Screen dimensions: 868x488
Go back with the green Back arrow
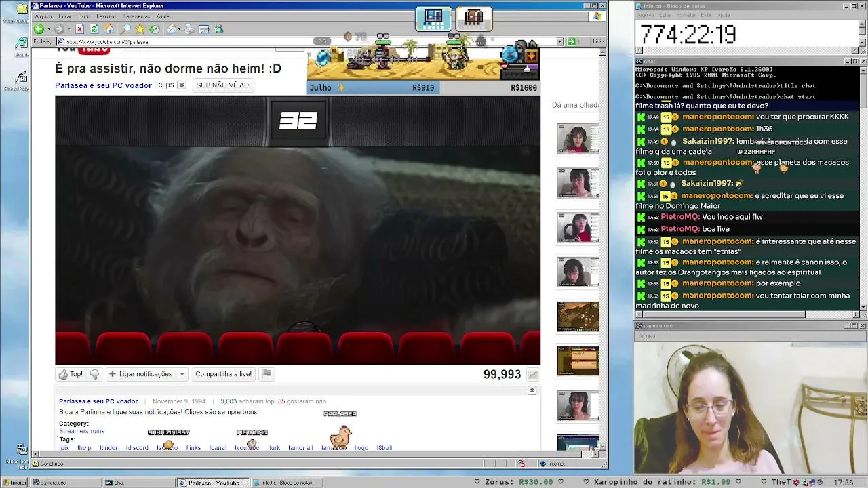click(39, 29)
